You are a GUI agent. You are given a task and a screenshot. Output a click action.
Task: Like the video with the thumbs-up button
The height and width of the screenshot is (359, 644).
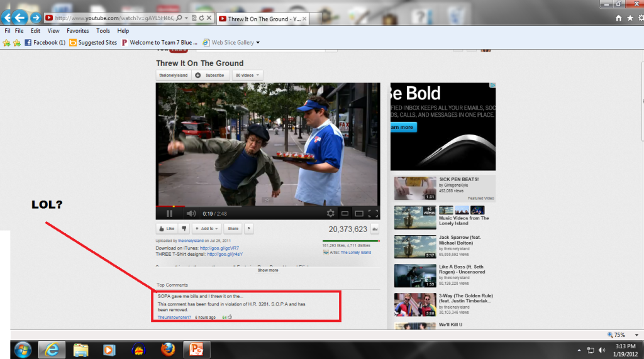point(167,229)
